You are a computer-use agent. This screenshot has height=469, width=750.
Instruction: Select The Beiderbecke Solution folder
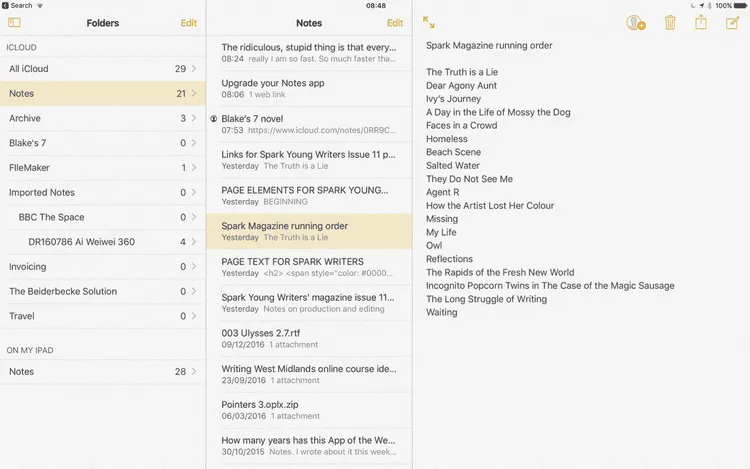tap(103, 291)
